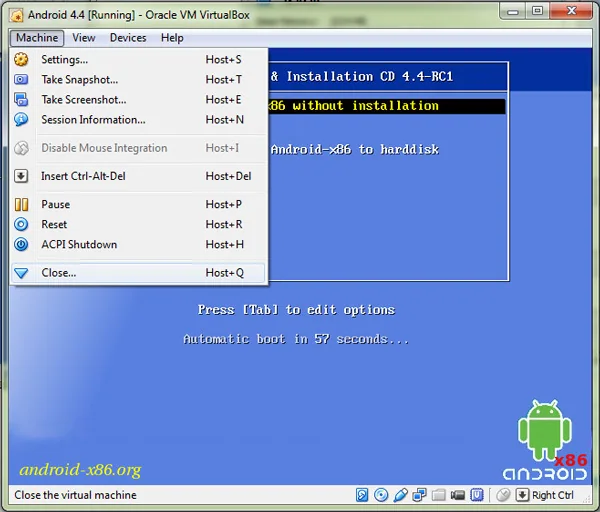Screen dimensions: 600x512
Task: Choose Insert Ctrl-Alt-Del menu entry
Action: coord(139,176)
